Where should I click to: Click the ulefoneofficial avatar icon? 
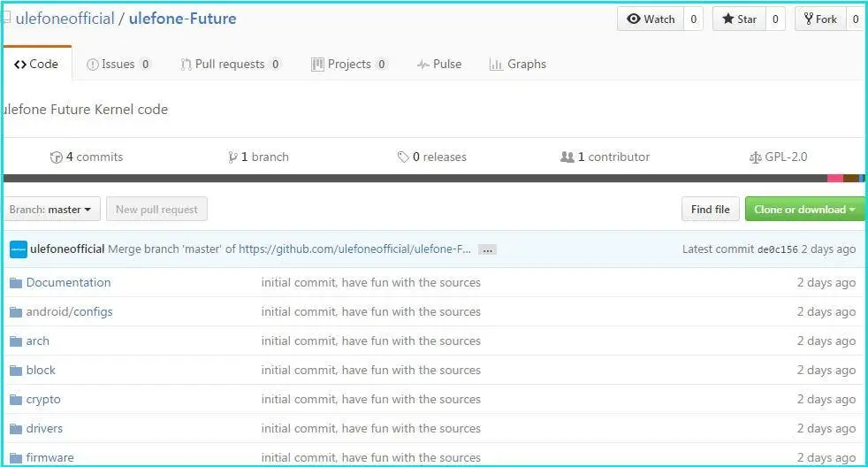pyautogui.click(x=19, y=249)
